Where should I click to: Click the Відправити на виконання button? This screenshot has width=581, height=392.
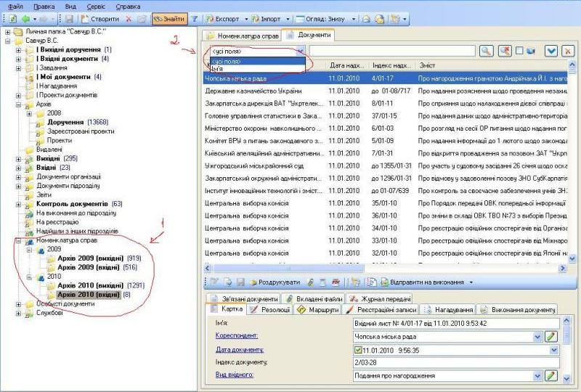(x=423, y=282)
